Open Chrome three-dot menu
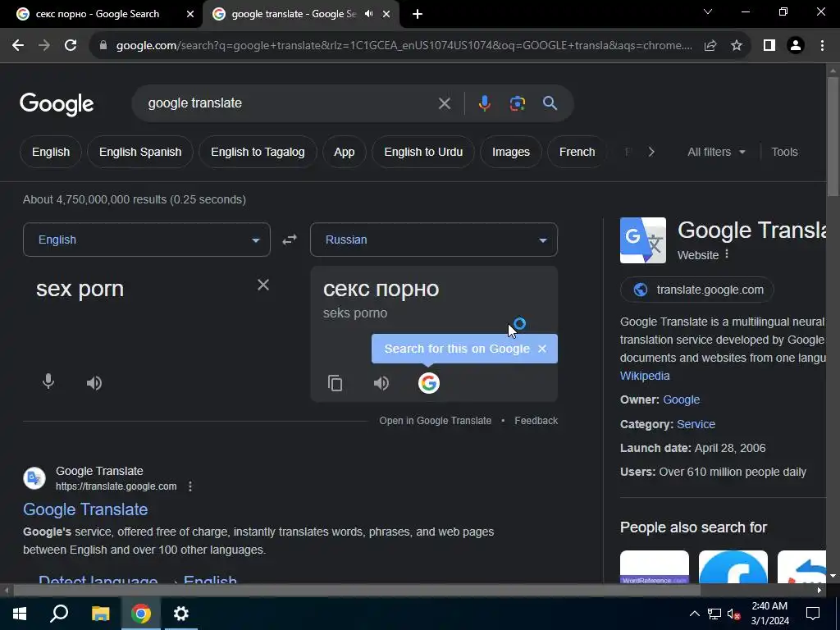 (x=822, y=46)
